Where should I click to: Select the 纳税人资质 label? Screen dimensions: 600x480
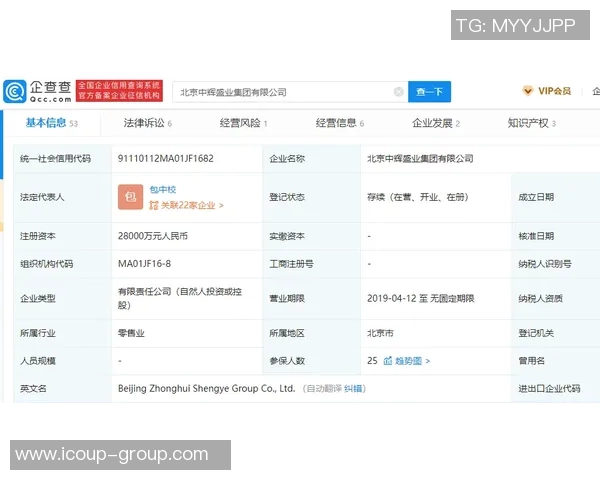coord(540,298)
